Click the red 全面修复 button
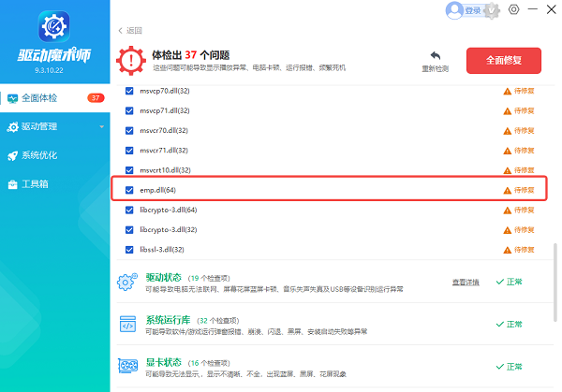Viewport: 562px width, 392px height. pyautogui.click(x=504, y=61)
